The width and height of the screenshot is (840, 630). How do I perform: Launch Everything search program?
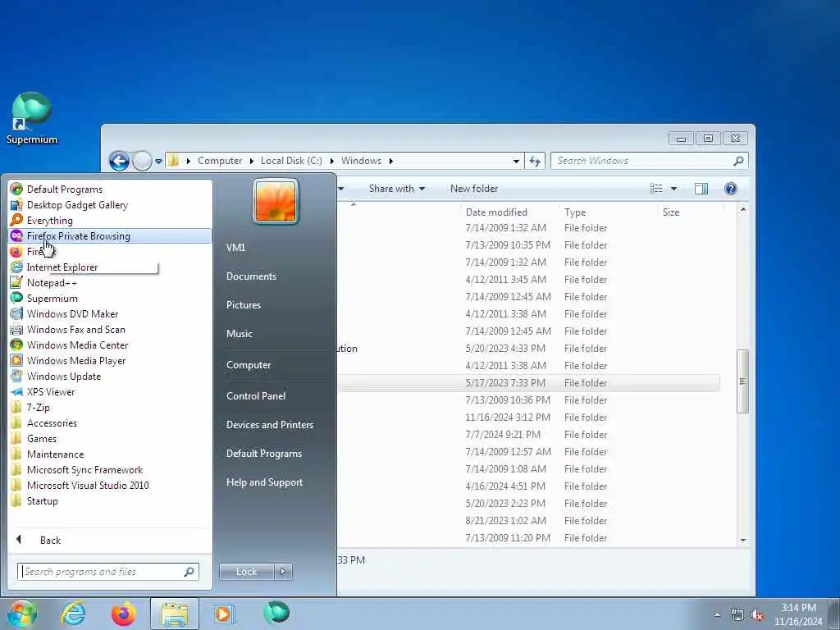click(x=49, y=220)
